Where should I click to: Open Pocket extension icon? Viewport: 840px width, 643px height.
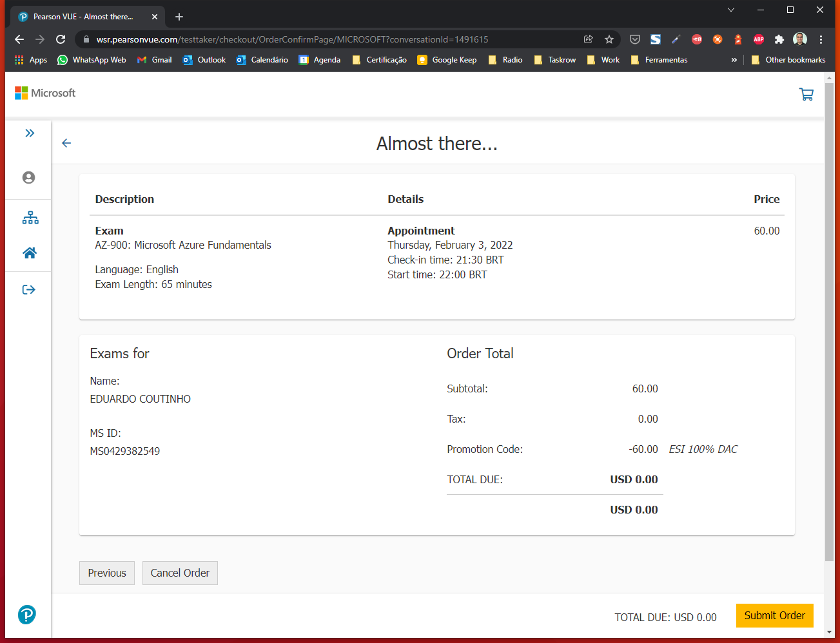[635, 39]
